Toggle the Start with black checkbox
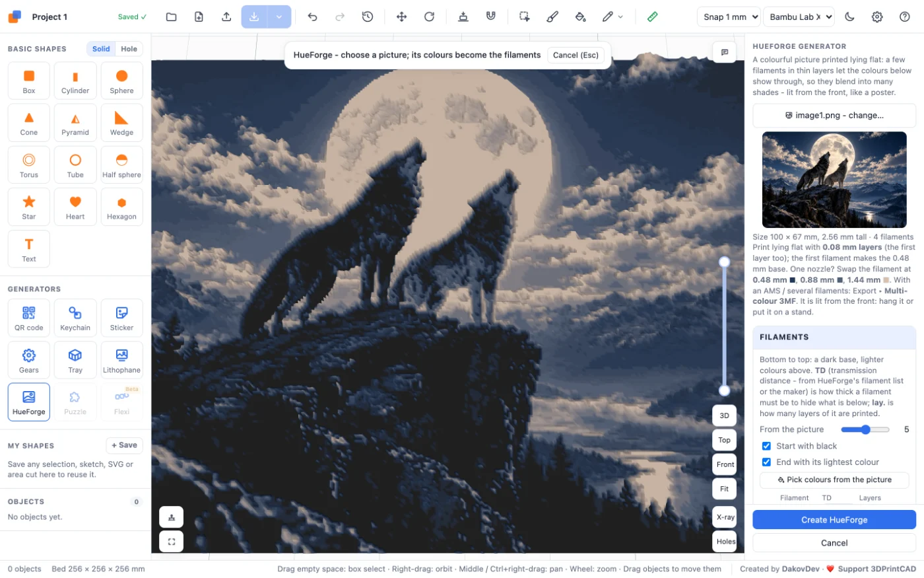Viewport: 924px width, 578px height. point(766,446)
